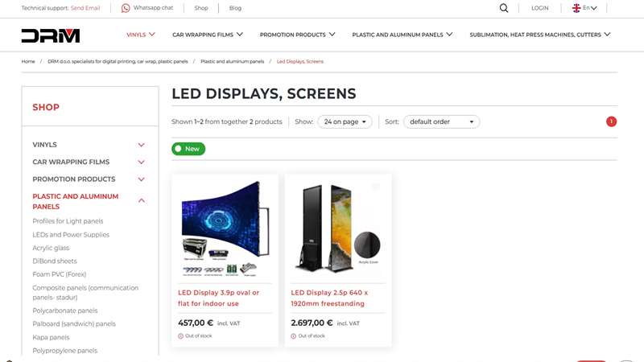Click the search magnifier icon

pyautogui.click(x=504, y=8)
